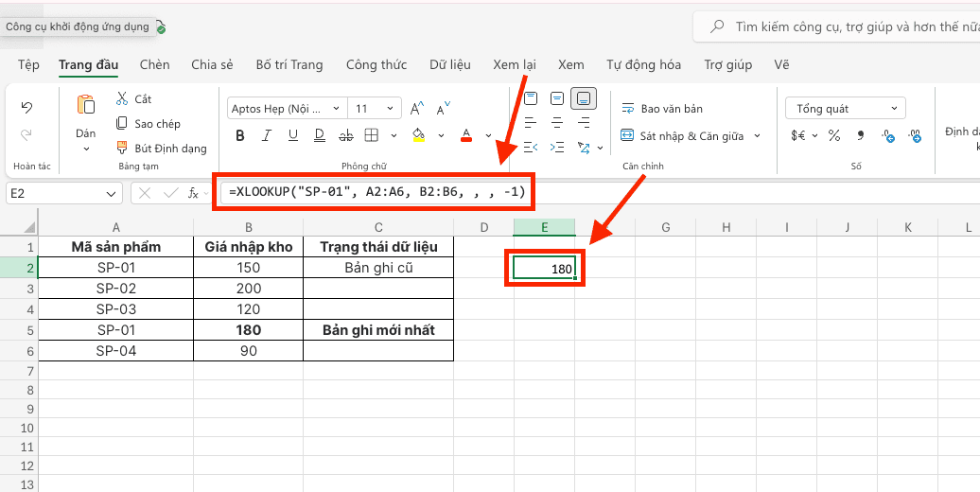The image size is (980, 492).
Task: Switch to the Chèn tab
Action: point(154,65)
